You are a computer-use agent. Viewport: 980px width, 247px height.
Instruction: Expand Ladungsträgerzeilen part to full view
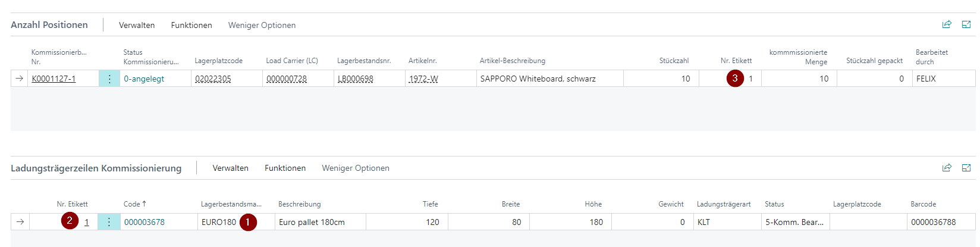pyautogui.click(x=966, y=168)
